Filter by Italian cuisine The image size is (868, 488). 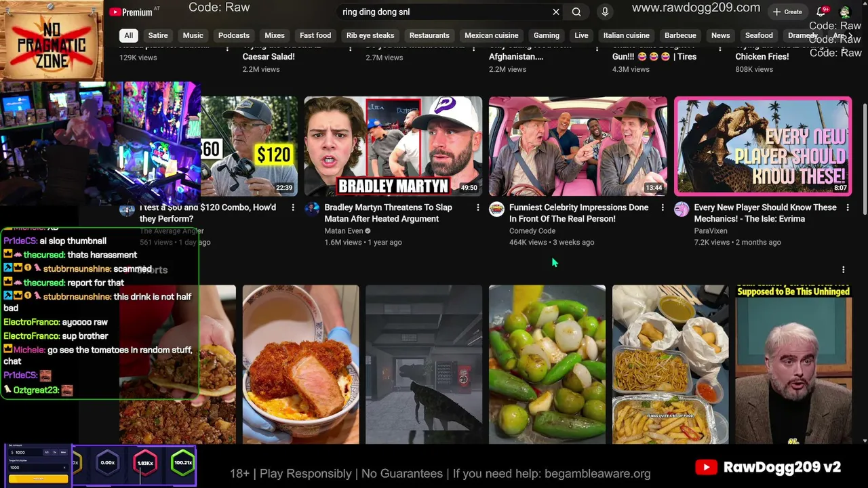click(627, 35)
